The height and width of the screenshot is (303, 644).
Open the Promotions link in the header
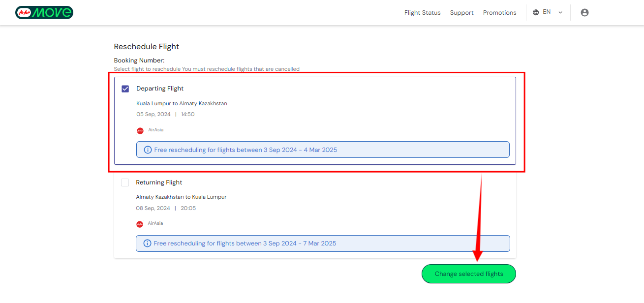pyautogui.click(x=499, y=13)
